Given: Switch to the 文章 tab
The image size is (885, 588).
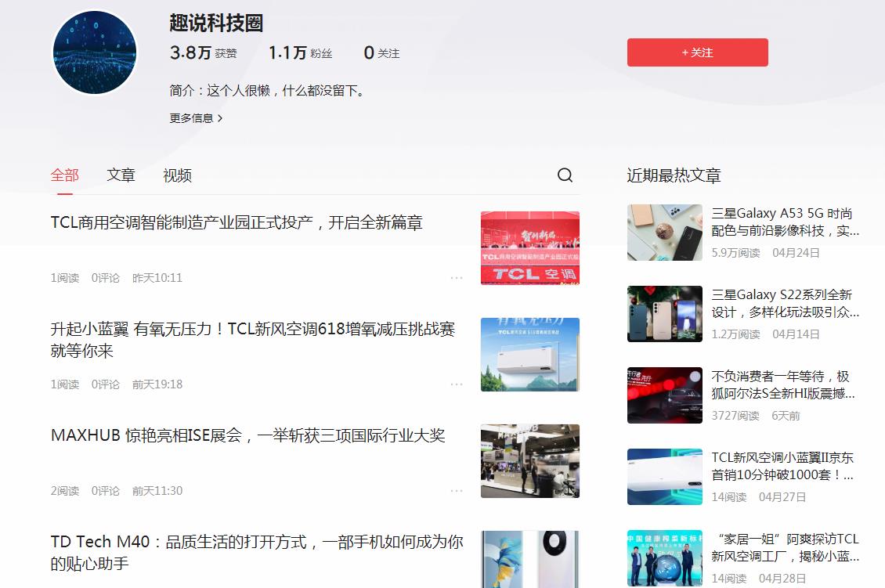Looking at the screenshot, I should coord(121,175).
